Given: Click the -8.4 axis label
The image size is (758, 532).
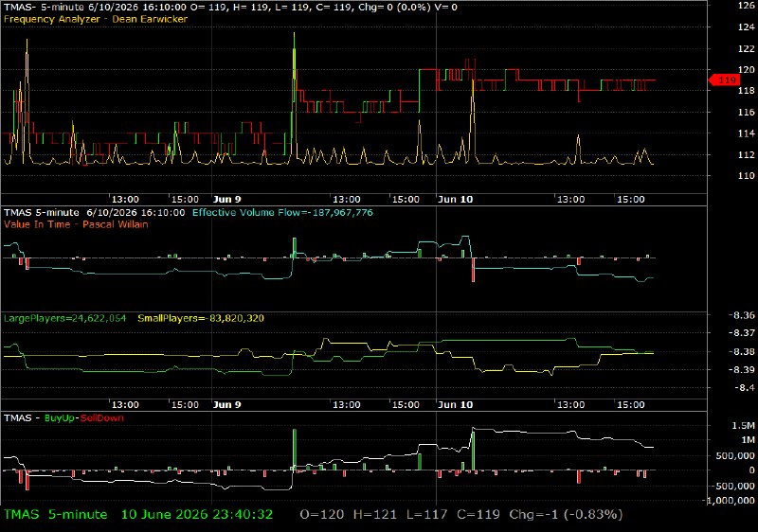Looking at the screenshot, I should click(744, 388).
